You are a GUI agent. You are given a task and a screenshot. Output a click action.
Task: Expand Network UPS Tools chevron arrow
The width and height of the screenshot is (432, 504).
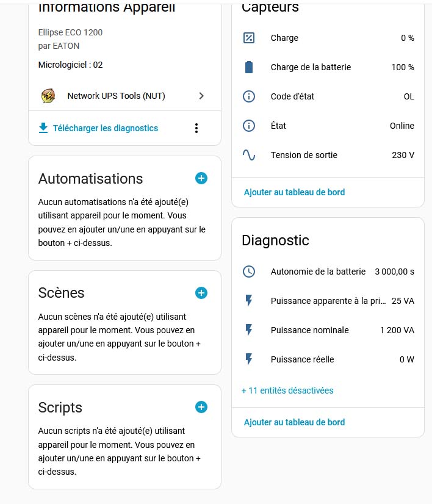tap(202, 96)
